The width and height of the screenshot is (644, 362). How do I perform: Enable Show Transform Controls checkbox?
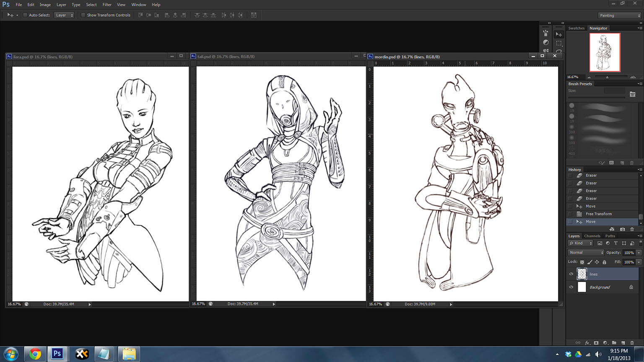click(x=83, y=15)
